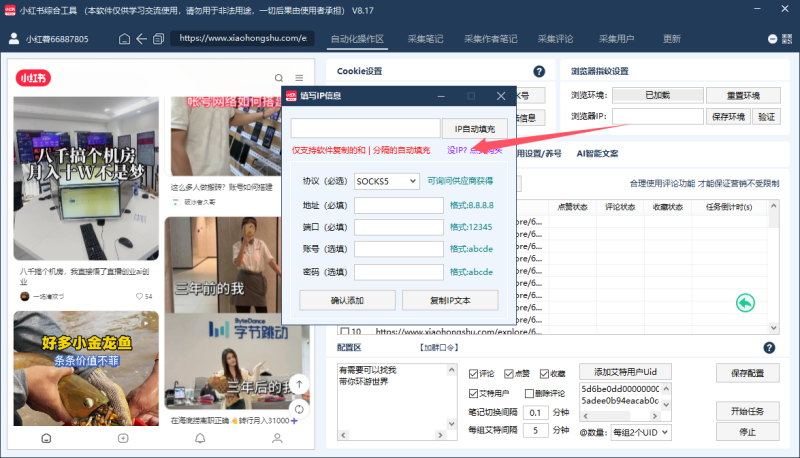Focus the 地址 (必填) input field
Viewport: 800px width, 458px height.
click(x=398, y=206)
